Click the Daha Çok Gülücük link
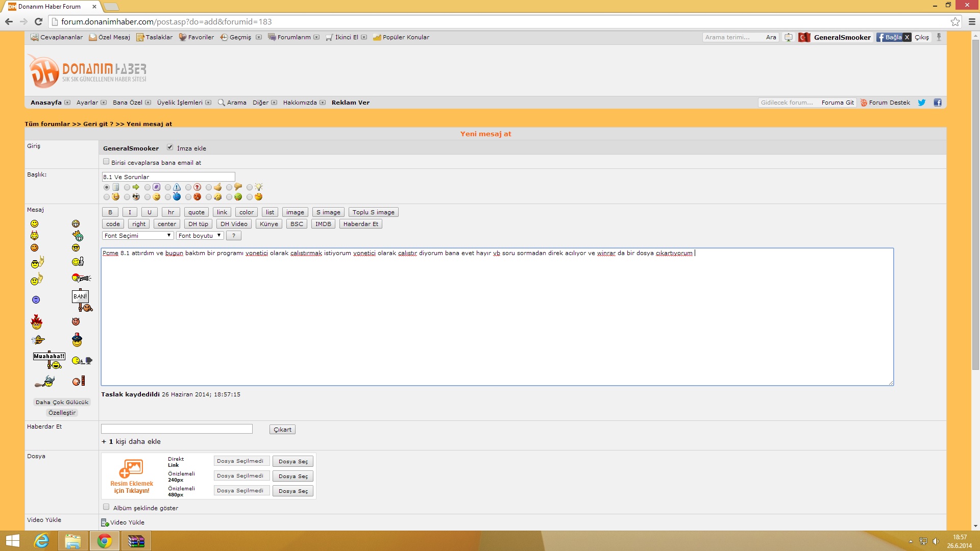Screen dimensions: 980x551 point(62,402)
